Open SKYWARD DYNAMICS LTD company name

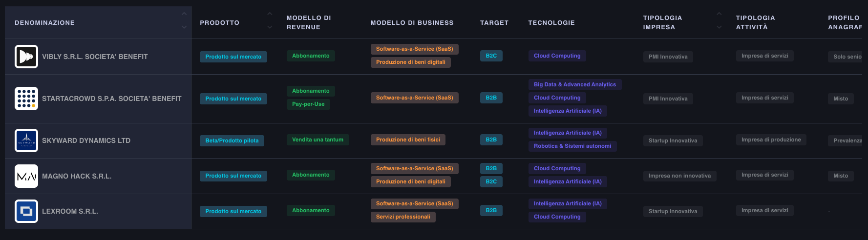pyautogui.click(x=86, y=140)
